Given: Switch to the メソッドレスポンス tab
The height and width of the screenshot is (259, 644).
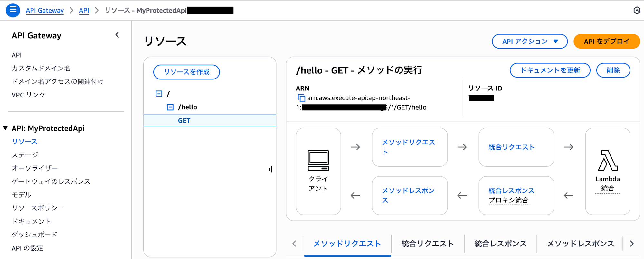Looking at the screenshot, I should point(581,244).
